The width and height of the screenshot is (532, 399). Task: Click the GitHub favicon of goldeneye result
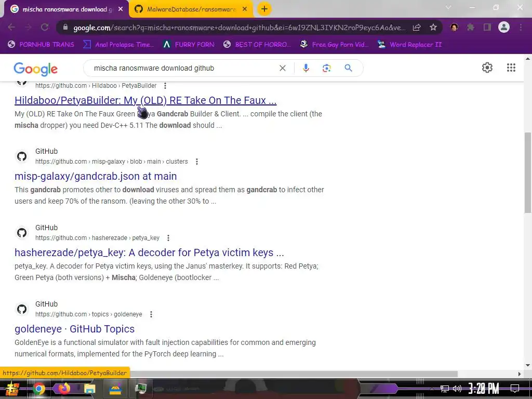(22, 309)
